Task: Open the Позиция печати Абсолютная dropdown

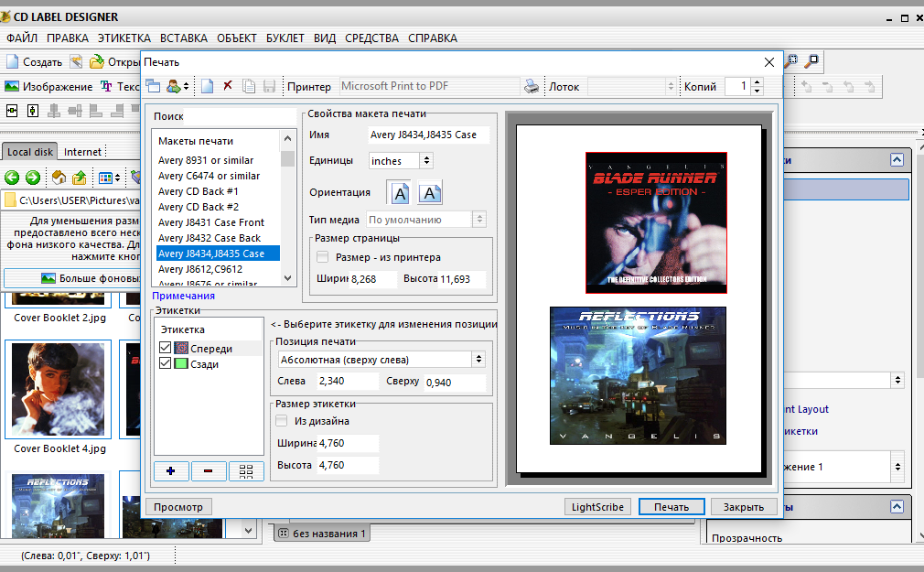Action: pos(478,359)
